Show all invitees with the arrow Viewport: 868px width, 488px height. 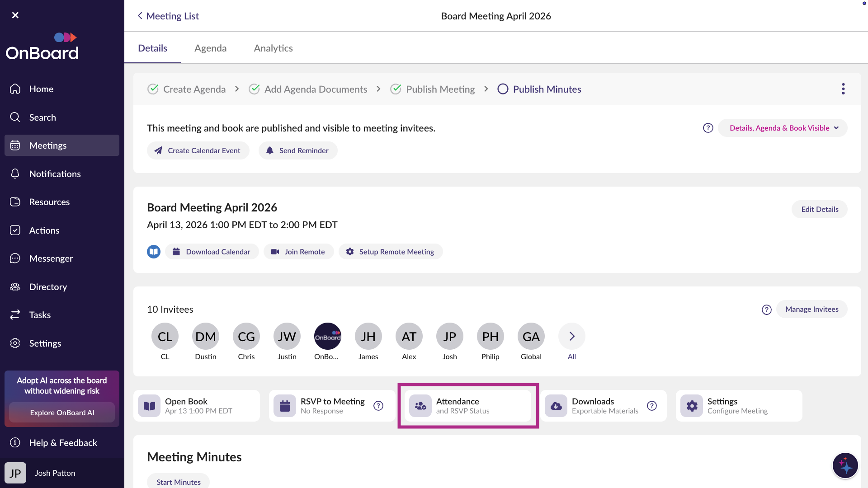572,337
